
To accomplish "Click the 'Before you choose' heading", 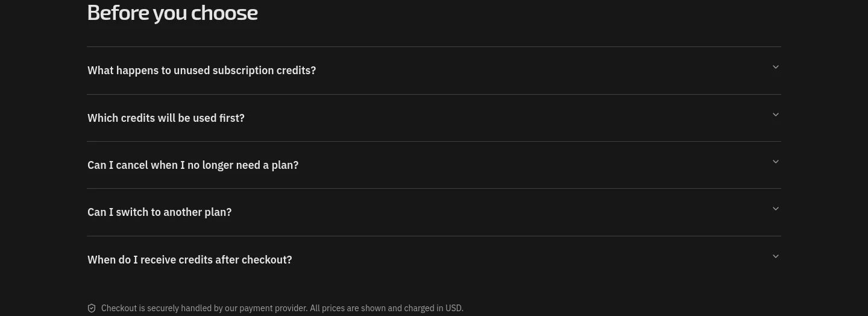I will (x=172, y=13).
